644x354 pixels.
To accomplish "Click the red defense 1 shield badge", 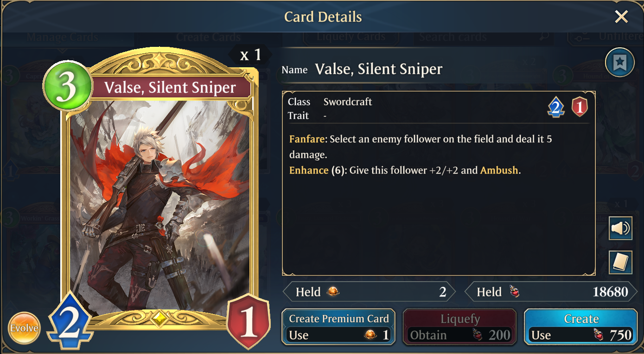I will point(249,322).
